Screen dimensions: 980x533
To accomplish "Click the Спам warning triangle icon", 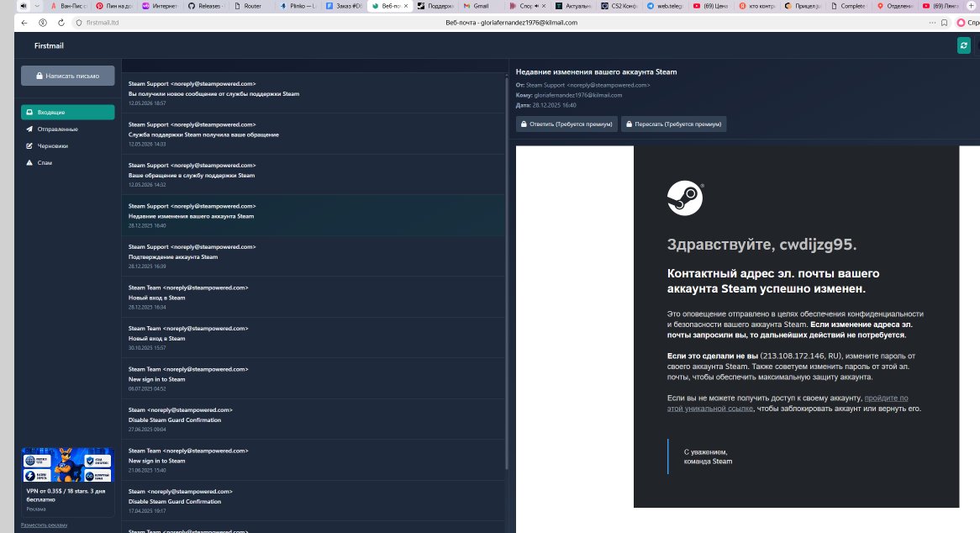I will pyautogui.click(x=29, y=162).
